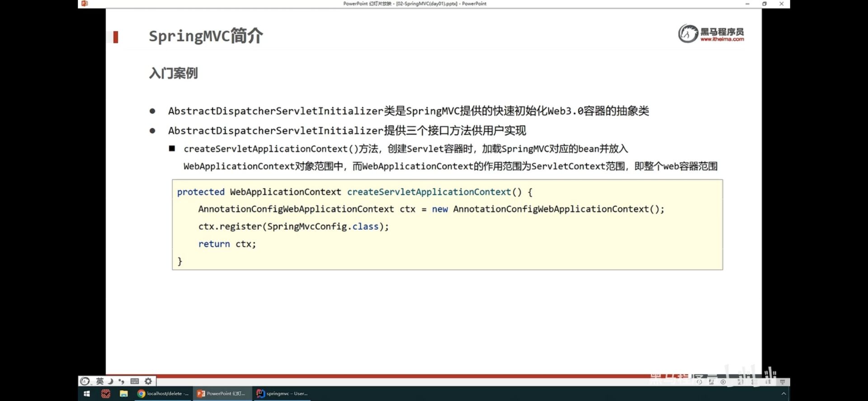Click the input method logo icon

point(85,381)
